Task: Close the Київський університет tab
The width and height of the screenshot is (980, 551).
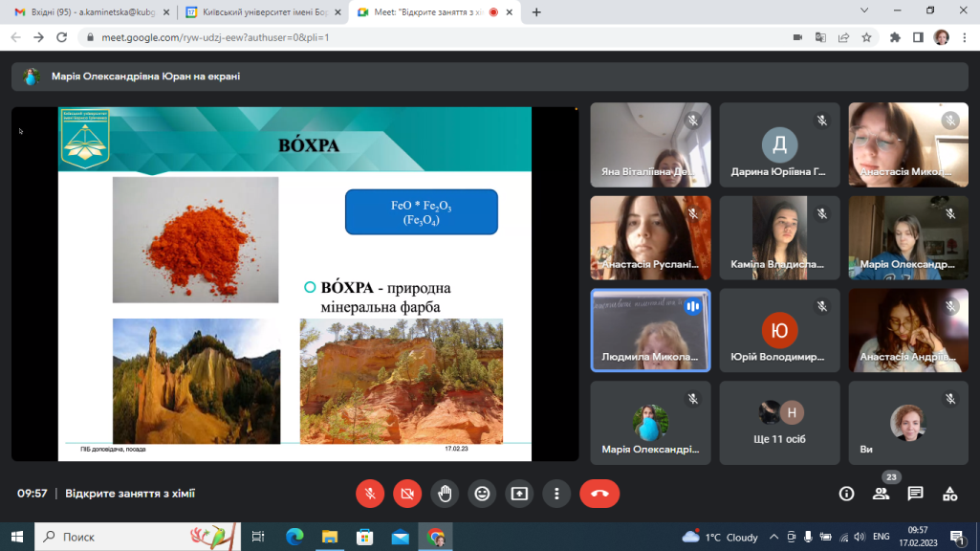Action: 338,11
